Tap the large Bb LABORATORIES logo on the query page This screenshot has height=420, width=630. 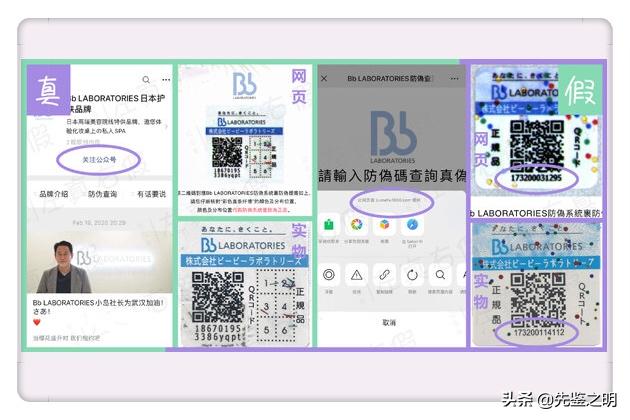[x=393, y=137]
